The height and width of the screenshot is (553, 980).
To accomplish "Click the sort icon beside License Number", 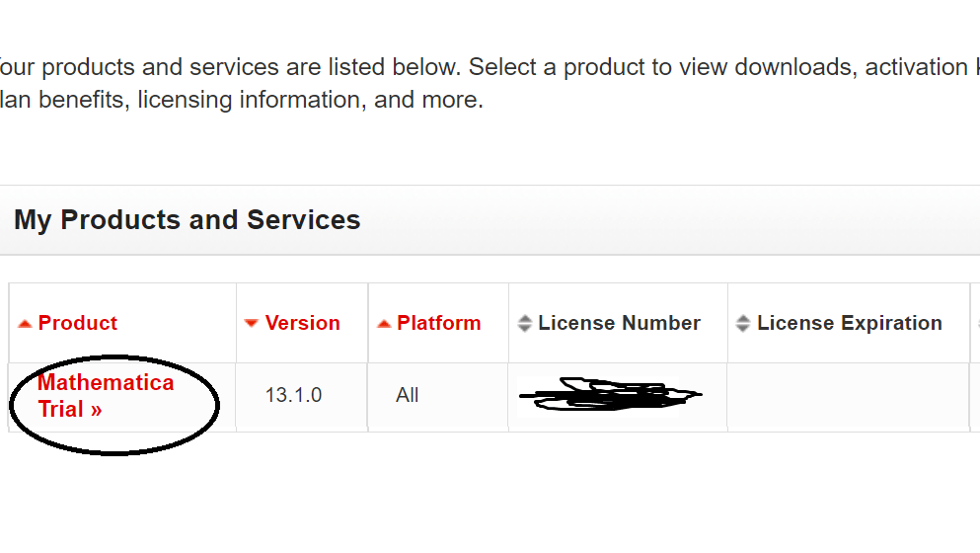I will coord(525,324).
